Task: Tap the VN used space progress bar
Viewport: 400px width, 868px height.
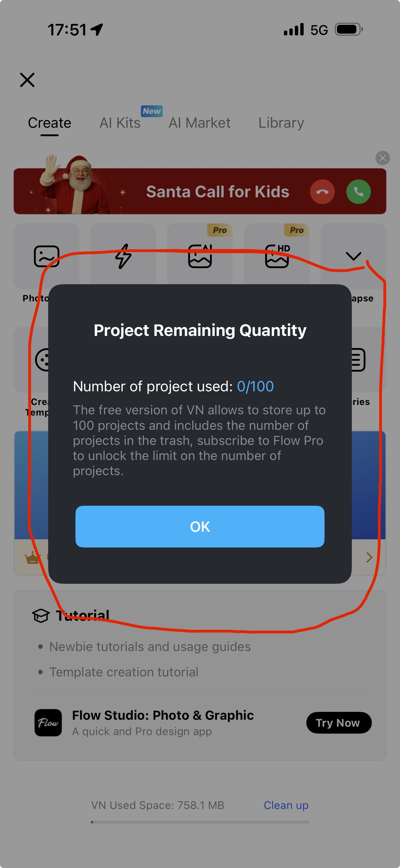Action: (x=200, y=822)
